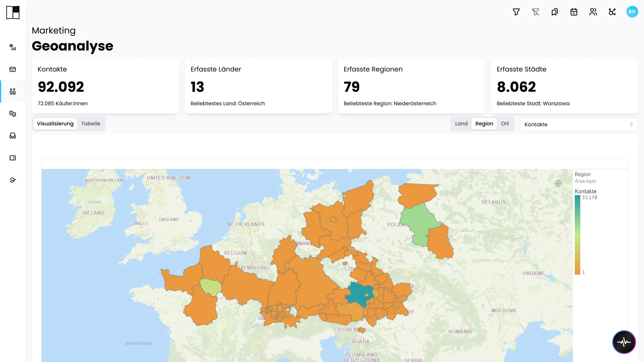
Task: Open the filter funnel in top toolbar
Action: pyautogui.click(x=516, y=12)
